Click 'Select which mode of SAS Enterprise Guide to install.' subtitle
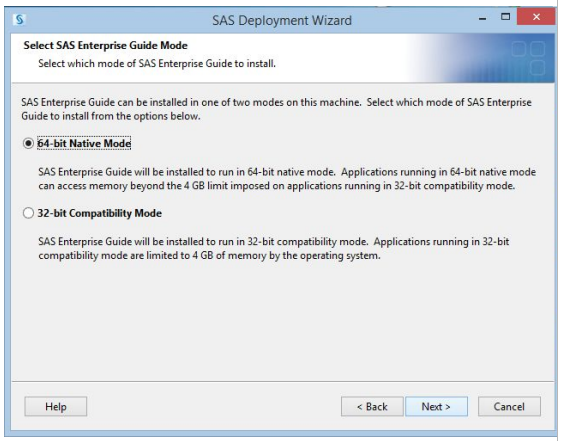Screen dimensions: 561x441 pyautogui.click(x=157, y=64)
